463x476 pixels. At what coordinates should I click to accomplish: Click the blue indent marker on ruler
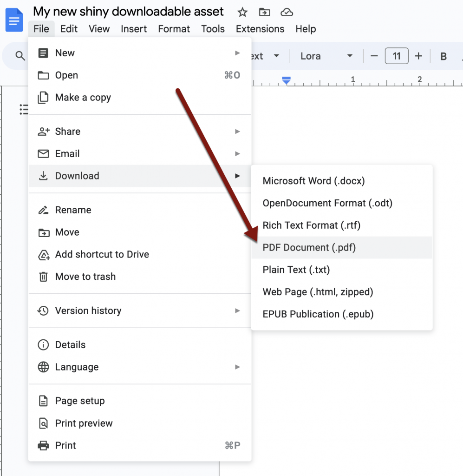click(x=286, y=80)
